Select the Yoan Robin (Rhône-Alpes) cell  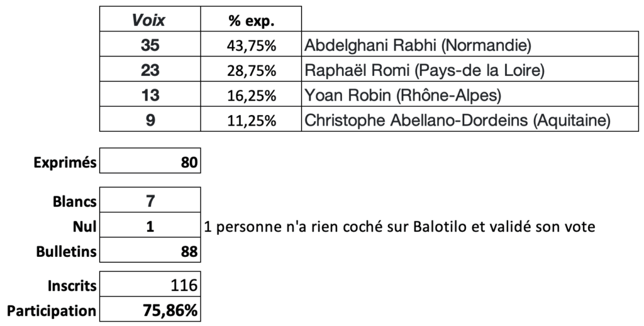470,94
